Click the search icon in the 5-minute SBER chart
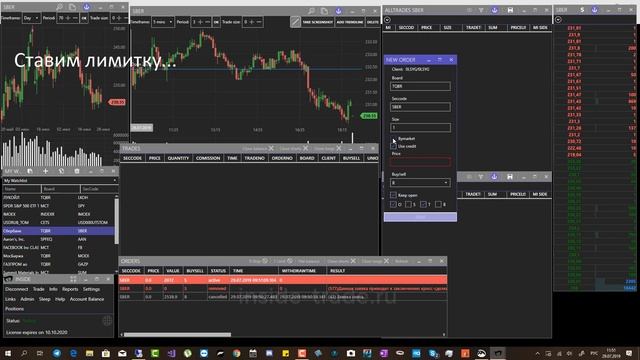This screenshot has height=360, width=640. click(311, 11)
